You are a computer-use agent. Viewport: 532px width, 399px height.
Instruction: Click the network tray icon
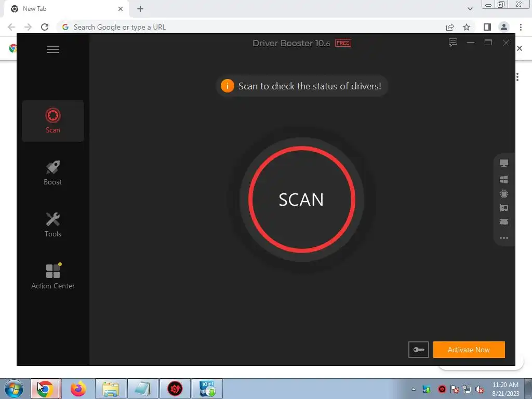point(467,390)
